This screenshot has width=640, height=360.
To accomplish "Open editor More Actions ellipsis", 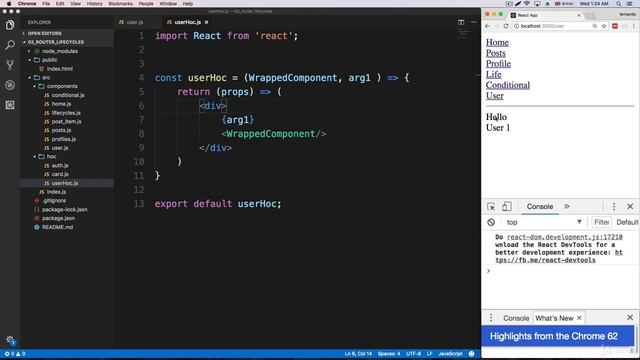I will point(473,22).
